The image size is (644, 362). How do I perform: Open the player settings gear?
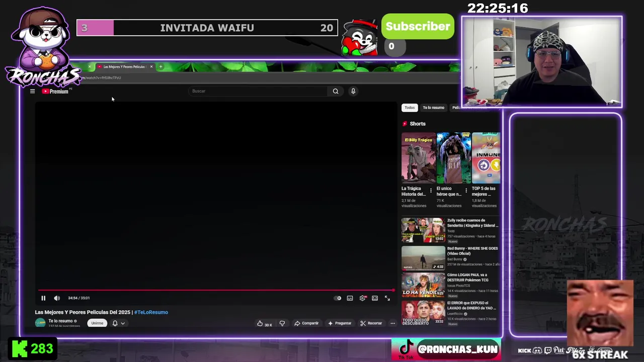[x=362, y=298]
